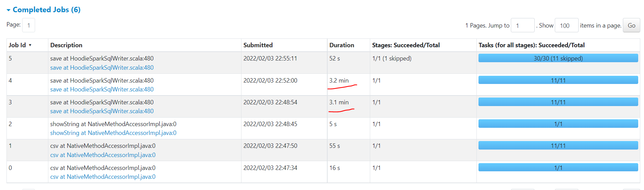The height and width of the screenshot is (190, 644).
Task: Click the Page number 1 field
Action: 29,25
